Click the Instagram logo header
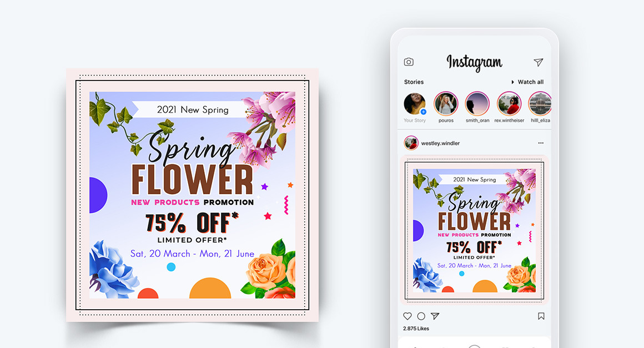The image size is (644, 348). [474, 62]
